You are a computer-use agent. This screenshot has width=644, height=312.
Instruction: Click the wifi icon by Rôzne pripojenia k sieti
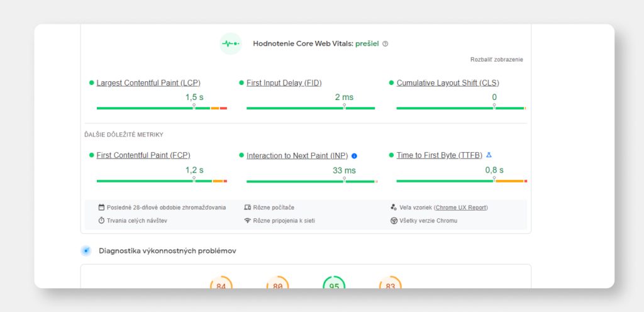(247, 221)
